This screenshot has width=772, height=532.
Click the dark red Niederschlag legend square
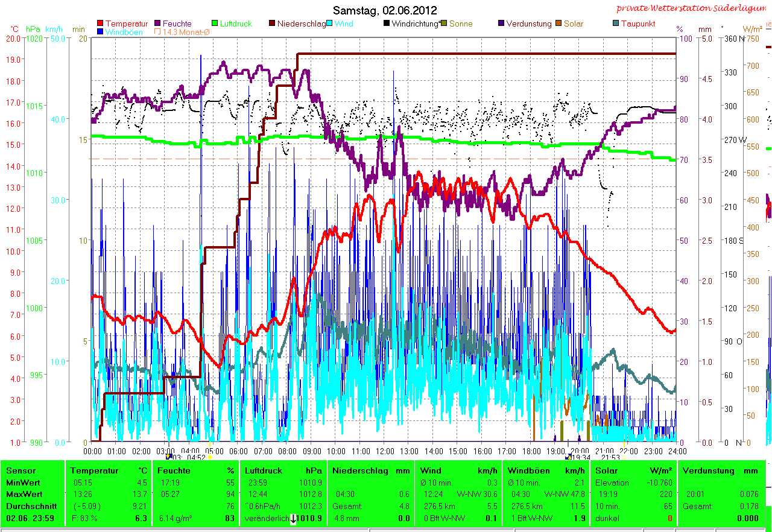tap(272, 24)
